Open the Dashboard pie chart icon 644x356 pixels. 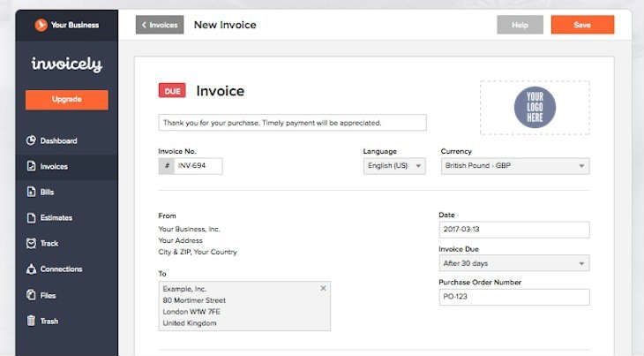tap(31, 140)
